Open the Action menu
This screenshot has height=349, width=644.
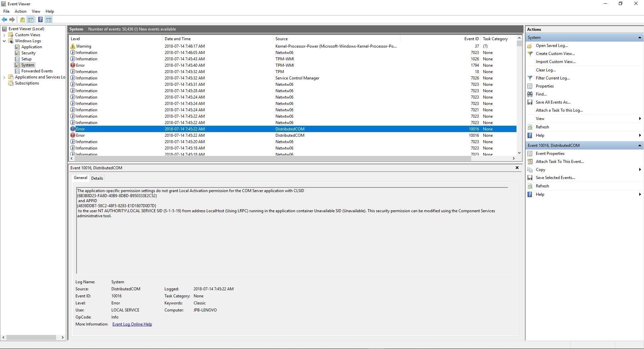(x=20, y=11)
